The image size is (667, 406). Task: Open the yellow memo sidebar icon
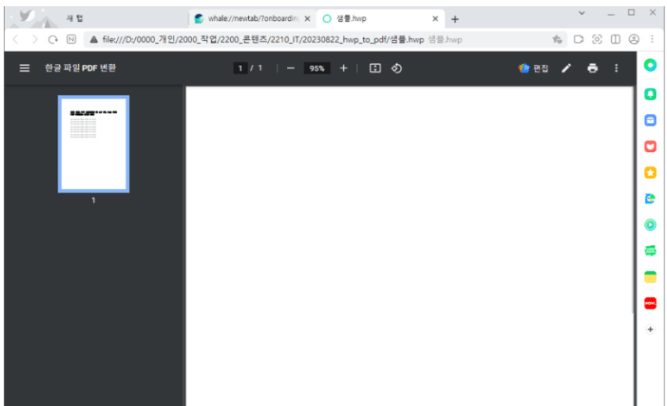point(650,277)
